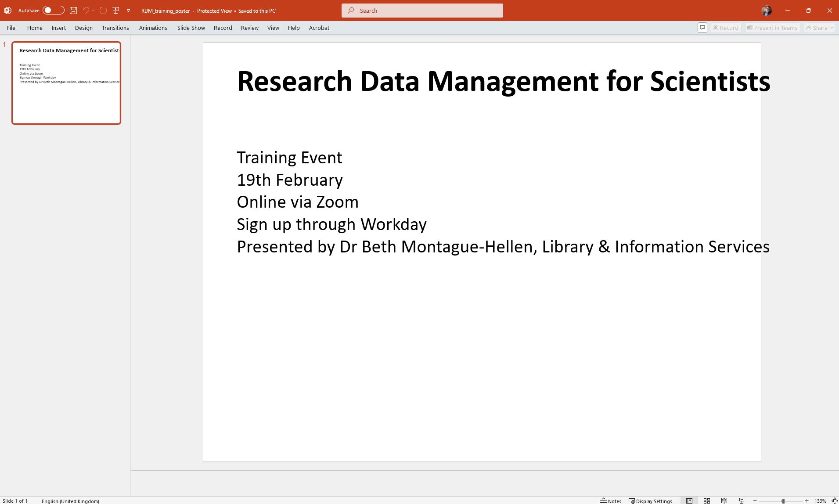Viewport: 839px width, 504px height.
Task: Toggle the AutoSave switch
Action: coord(53,11)
